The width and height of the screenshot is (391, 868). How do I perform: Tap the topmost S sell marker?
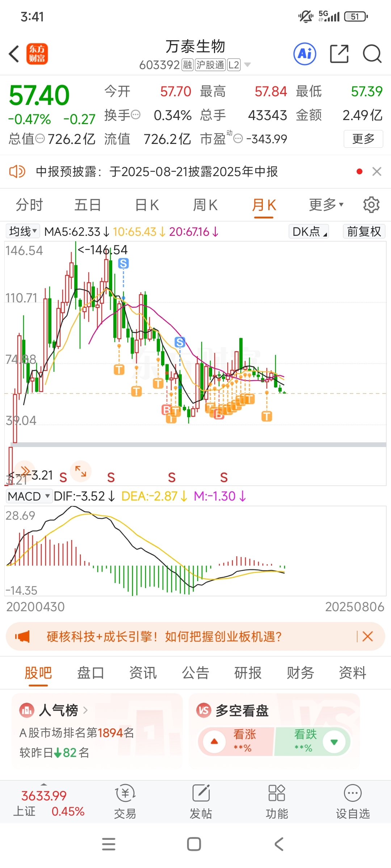pyautogui.click(x=123, y=263)
